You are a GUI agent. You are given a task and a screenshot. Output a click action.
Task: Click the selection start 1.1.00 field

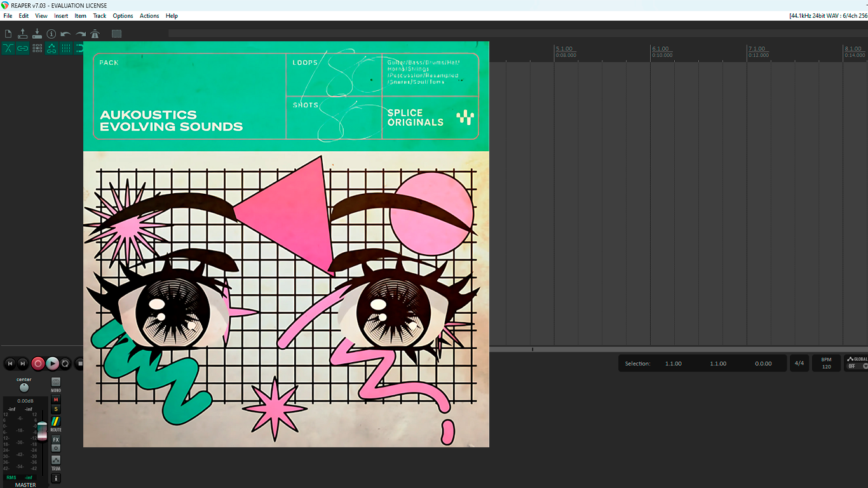click(674, 363)
